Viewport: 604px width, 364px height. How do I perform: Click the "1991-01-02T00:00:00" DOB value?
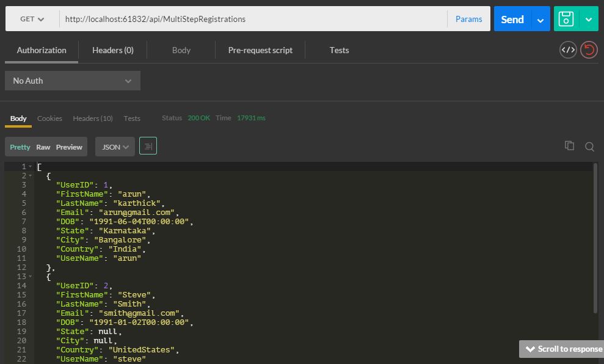pyautogui.click(x=139, y=322)
